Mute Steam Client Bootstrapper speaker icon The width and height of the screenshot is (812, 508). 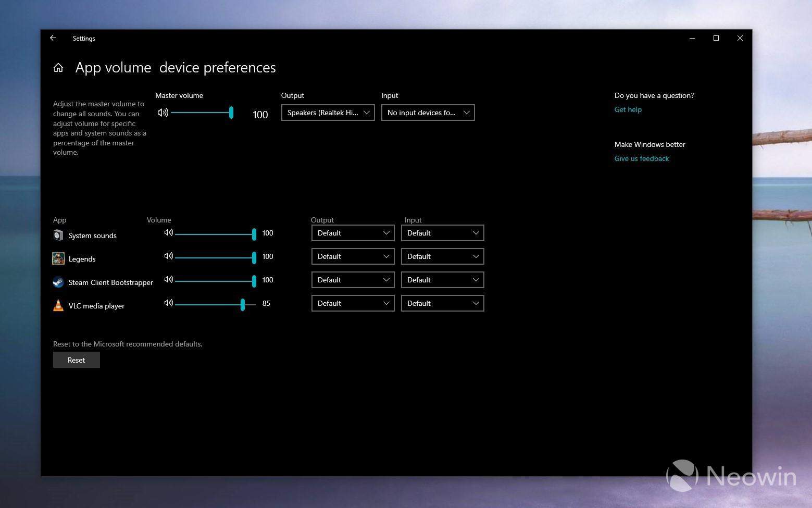point(168,280)
